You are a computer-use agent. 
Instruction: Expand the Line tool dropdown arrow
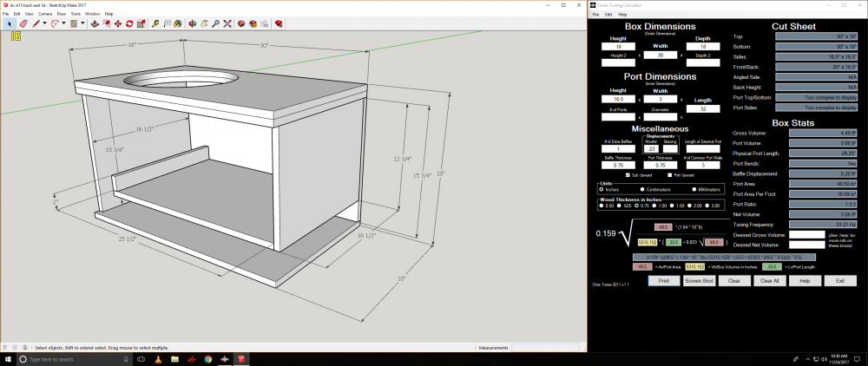point(45,23)
